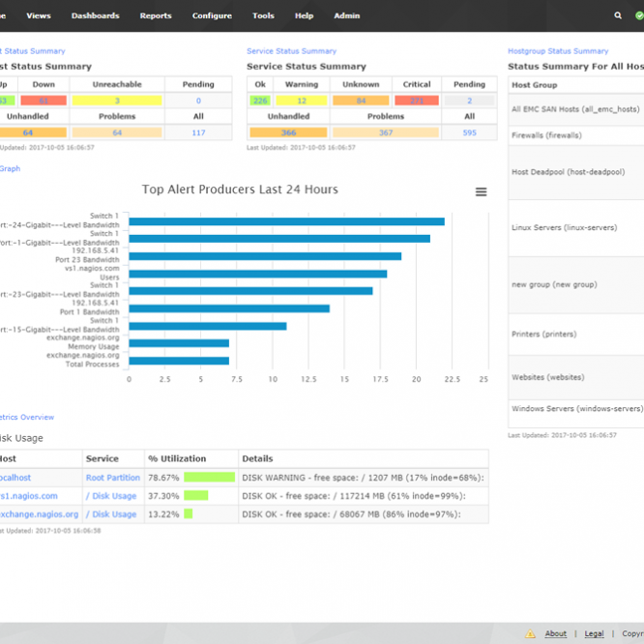644x644 pixels.
Task: View the 3 Unreachable hosts
Action: pyautogui.click(x=117, y=101)
